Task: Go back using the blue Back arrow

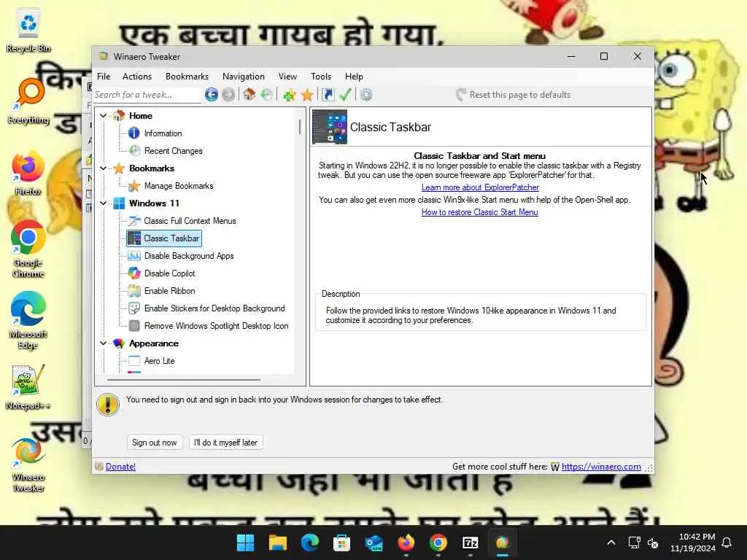Action: point(212,95)
